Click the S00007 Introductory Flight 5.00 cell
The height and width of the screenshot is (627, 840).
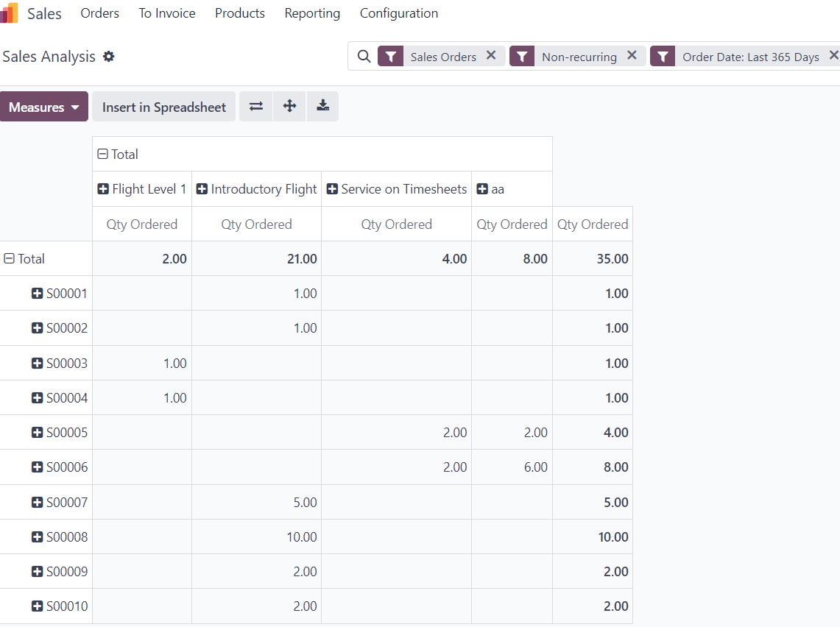(257, 502)
